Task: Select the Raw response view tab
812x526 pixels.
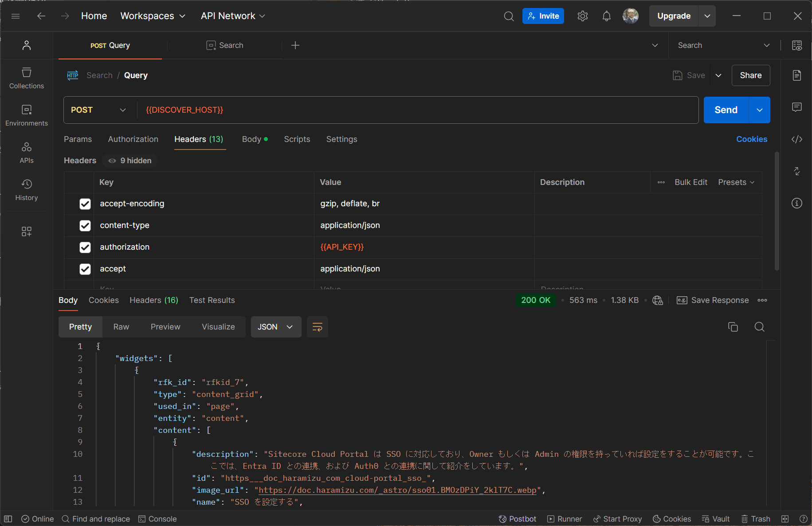Action: click(121, 327)
